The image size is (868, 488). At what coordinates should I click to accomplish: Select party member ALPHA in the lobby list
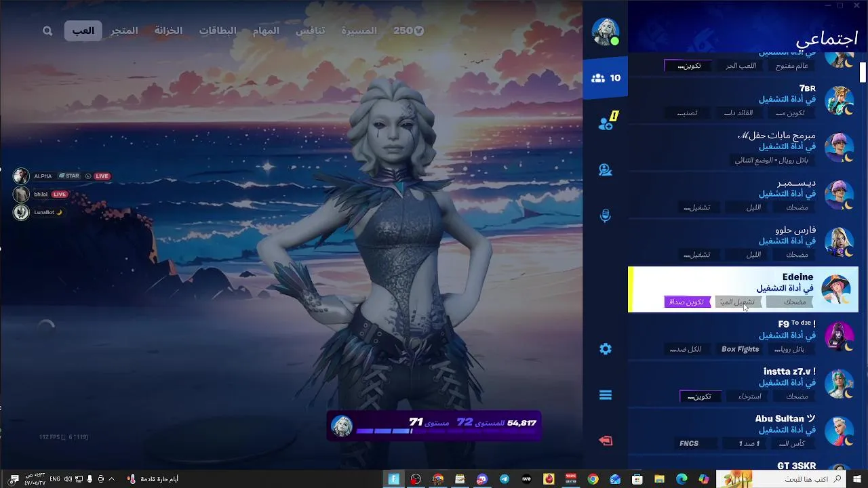click(61, 176)
